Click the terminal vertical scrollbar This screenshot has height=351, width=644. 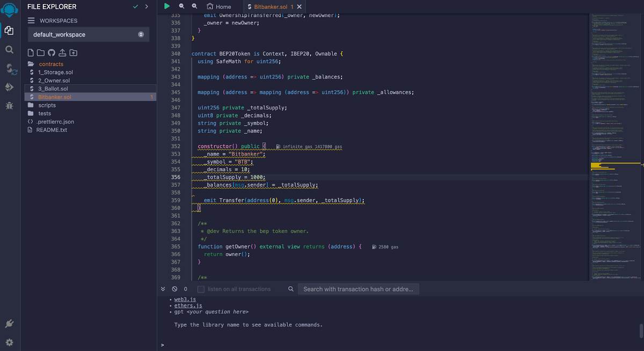click(x=641, y=330)
